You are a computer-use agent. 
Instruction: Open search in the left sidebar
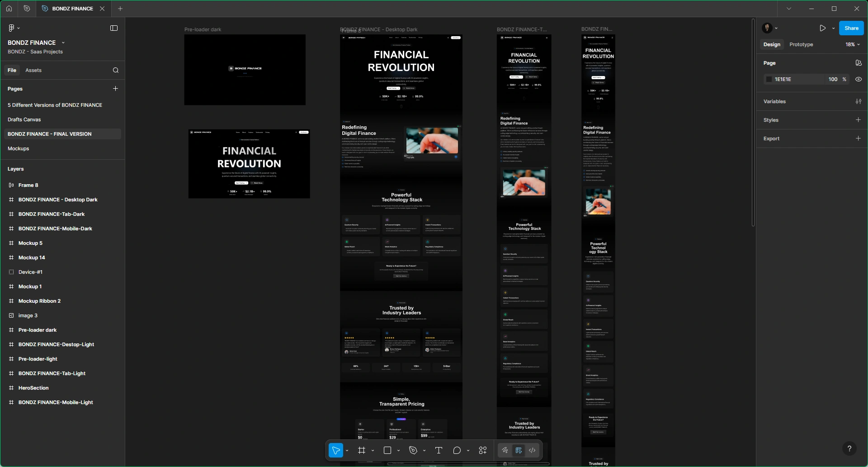point(116,70)
